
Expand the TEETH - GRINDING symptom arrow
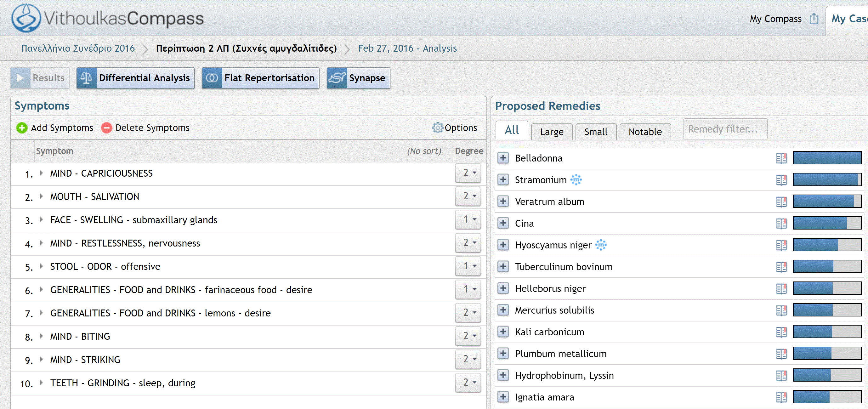tap(41, 382)
